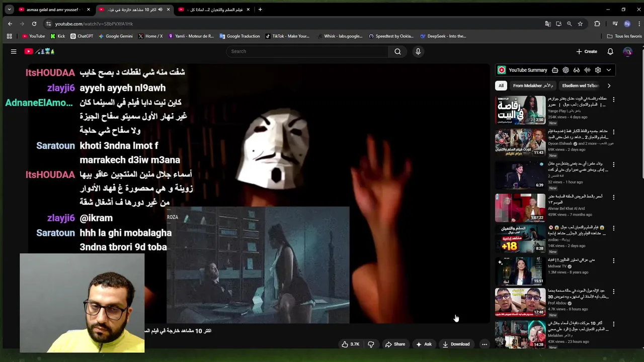Dislike the video
Image resolution: width=644 pixels, height=362 pixels.
371,344
